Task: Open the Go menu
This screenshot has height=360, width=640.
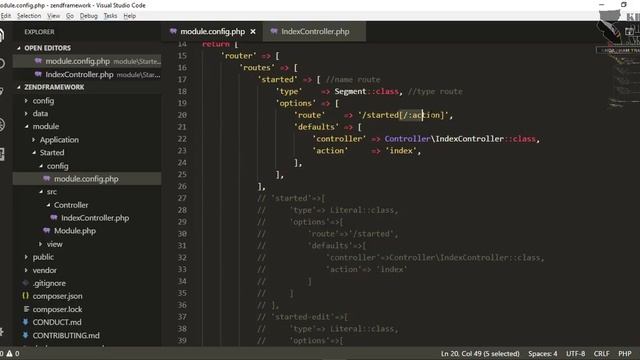Action: tap(70, 16)
